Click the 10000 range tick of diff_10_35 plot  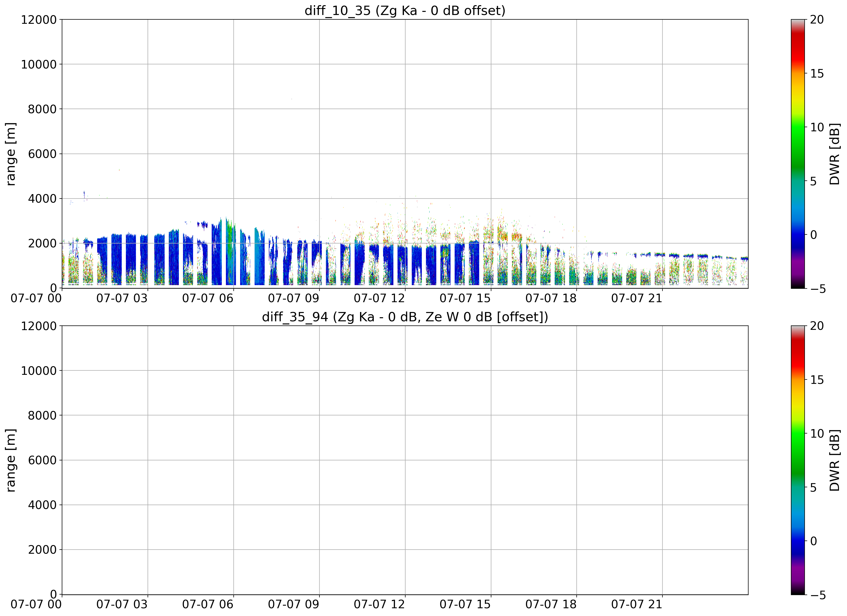point(39,65)
